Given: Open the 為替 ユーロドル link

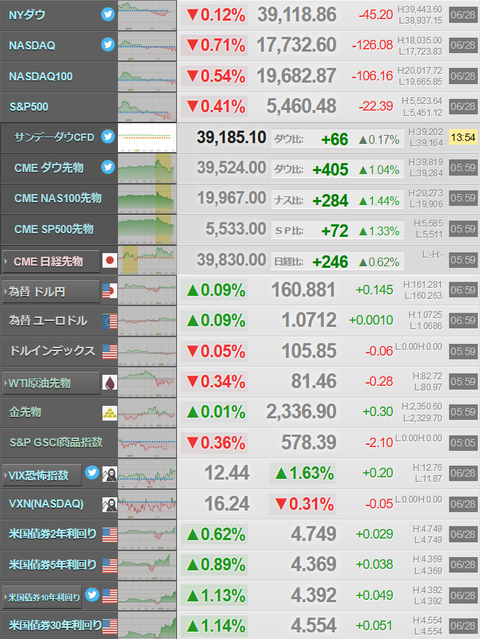Looking at the screenshot, I should click(48, 321).
